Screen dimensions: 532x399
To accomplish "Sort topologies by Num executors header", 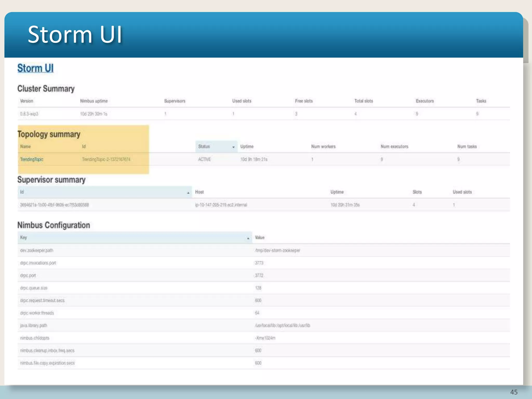I will click(x=394, y=147).
